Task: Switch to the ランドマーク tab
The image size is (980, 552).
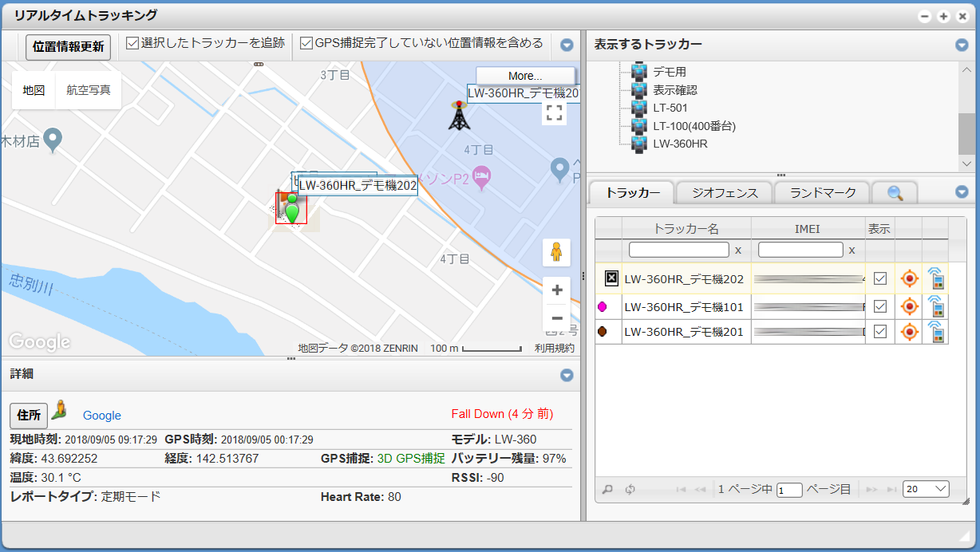Action: pos(823,192)
